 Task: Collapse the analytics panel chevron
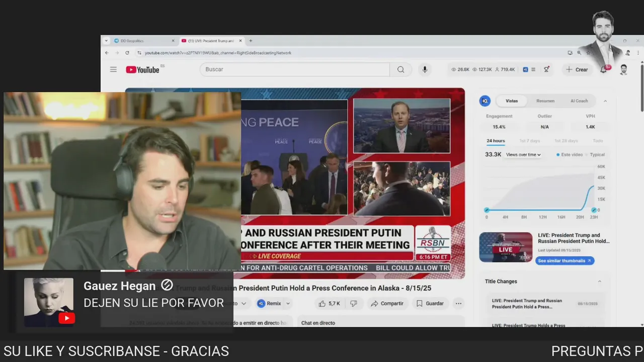[x=605, y=101]
